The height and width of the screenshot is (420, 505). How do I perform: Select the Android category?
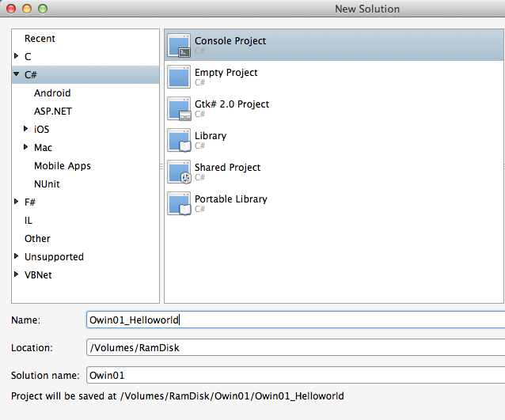(x=52, y=93)
